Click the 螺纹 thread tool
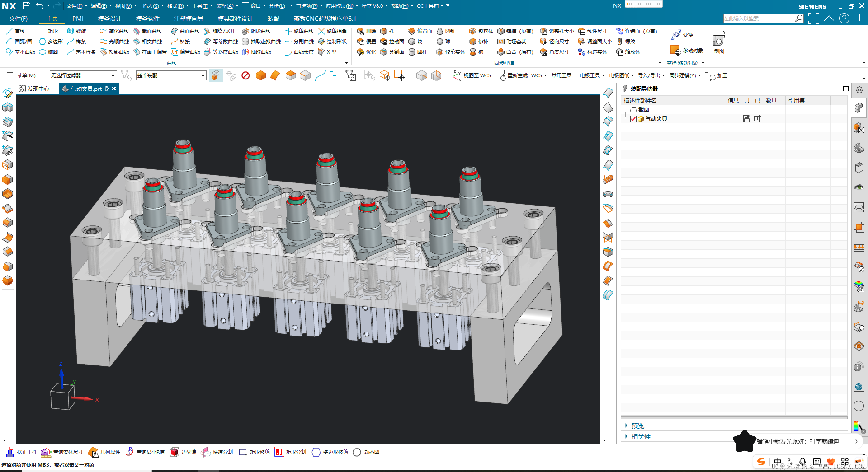868x472 pixels. tap(626, 42)
